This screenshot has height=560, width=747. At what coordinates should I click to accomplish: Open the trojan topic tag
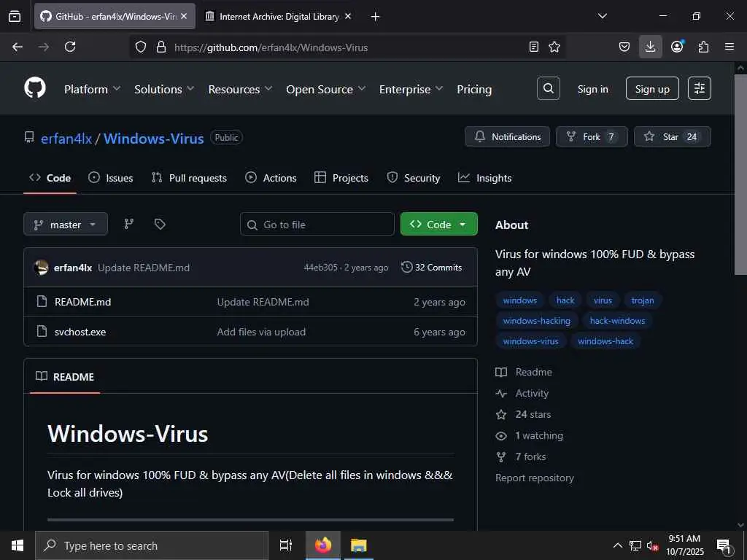pyautogui.click(x=642, y=300)
